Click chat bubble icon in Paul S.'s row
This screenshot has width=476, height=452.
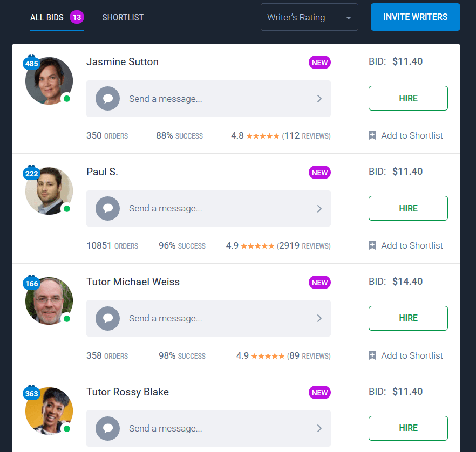107,208
